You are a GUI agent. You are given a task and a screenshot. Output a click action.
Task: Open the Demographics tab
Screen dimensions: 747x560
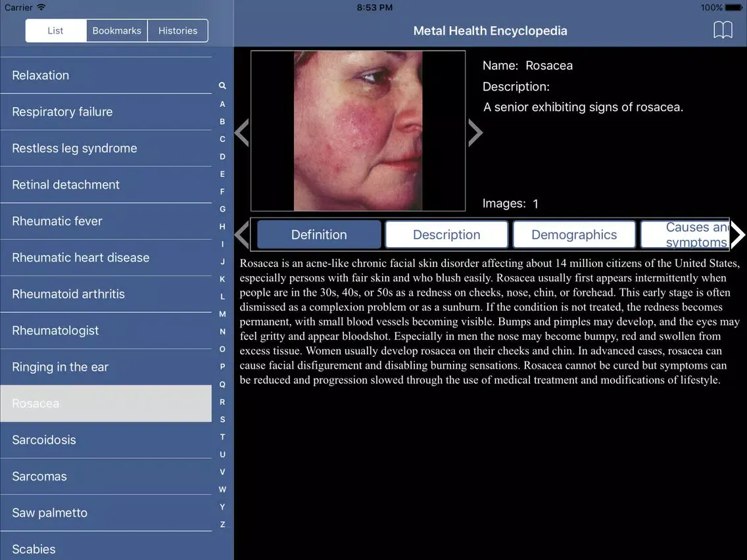pos(574,234)
